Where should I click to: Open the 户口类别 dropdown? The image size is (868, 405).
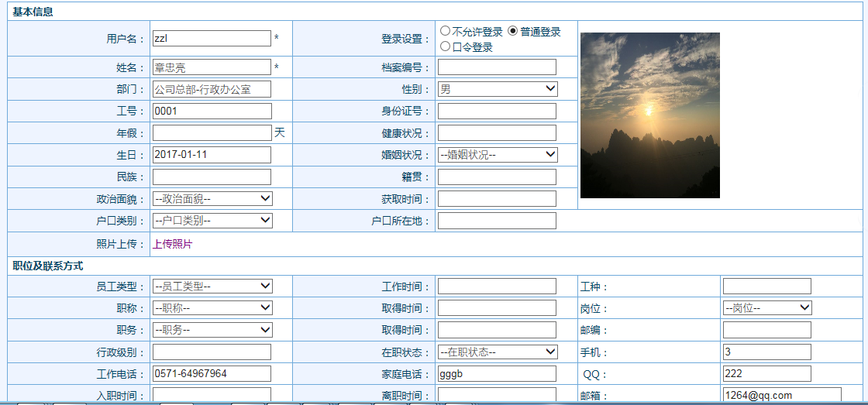pyautogui.click(x=212, y=220)
